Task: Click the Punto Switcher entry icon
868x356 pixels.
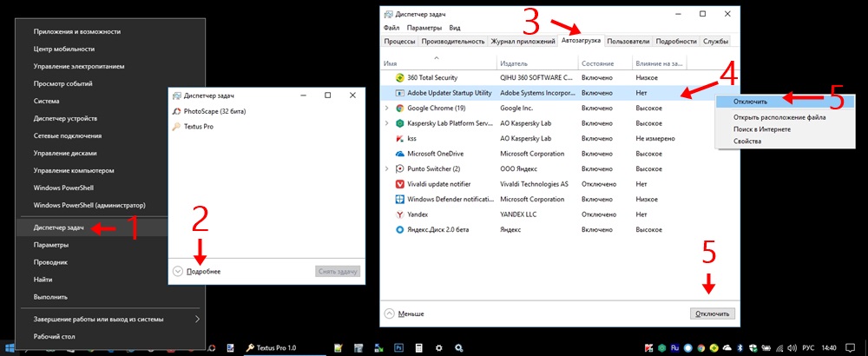Action: coord(399,168)
